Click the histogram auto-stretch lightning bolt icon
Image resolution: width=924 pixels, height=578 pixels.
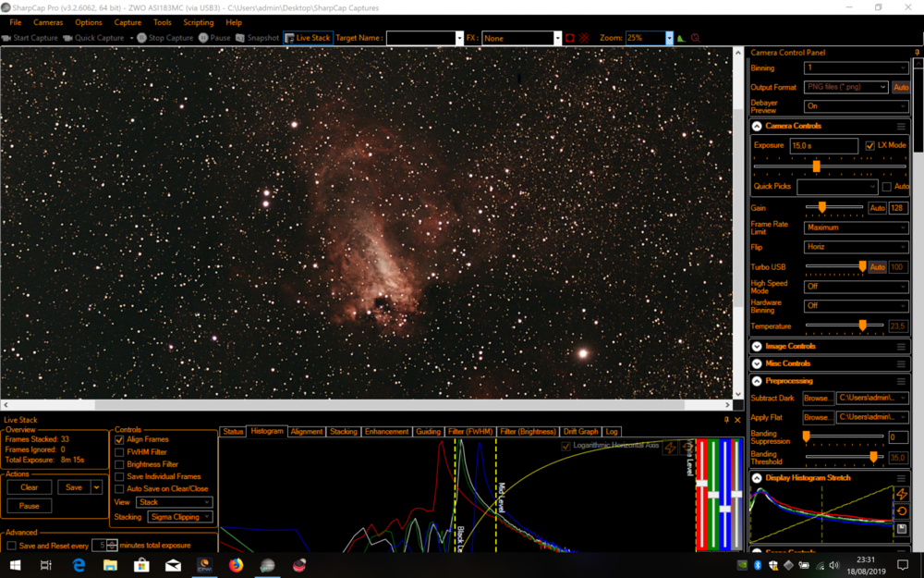(x=902, y=495)
